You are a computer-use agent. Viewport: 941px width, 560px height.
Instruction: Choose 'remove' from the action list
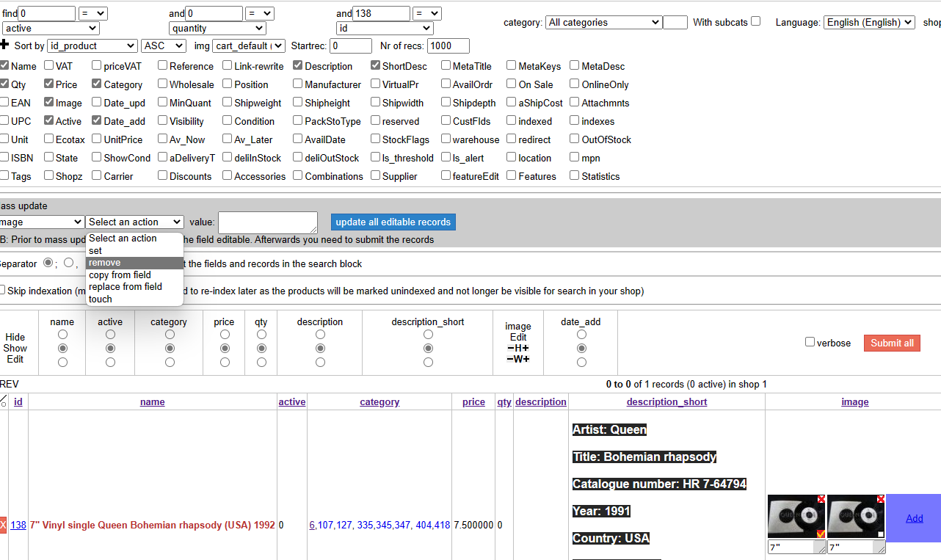tap(134, 263)
